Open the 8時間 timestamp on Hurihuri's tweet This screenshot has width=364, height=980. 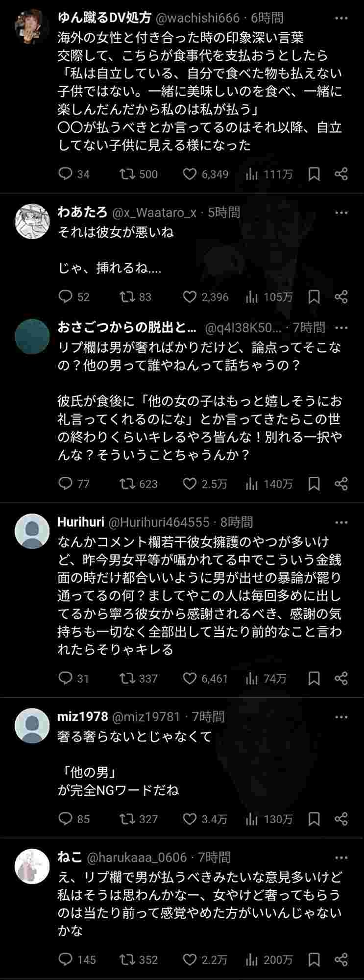tap(237, 522)
